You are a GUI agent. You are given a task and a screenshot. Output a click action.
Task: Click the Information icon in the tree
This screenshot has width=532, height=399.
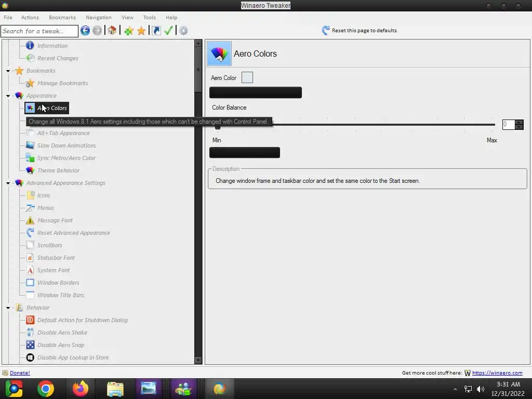pos(30,46)
